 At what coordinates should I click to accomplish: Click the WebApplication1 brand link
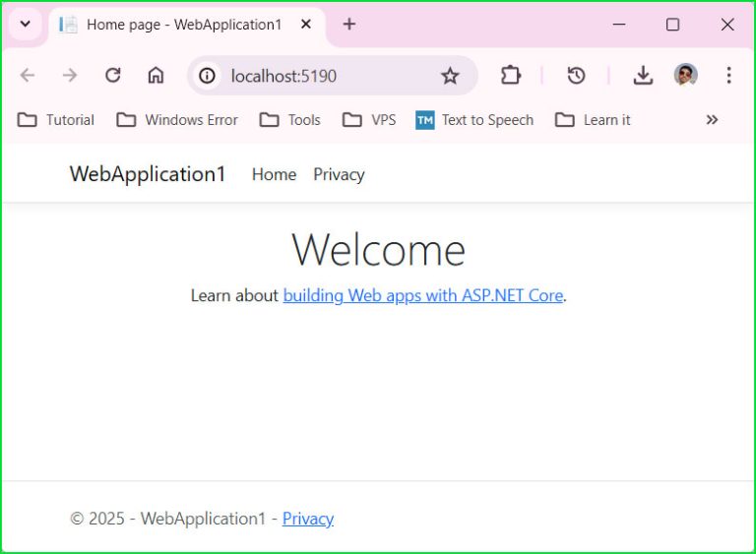[148, 174]
